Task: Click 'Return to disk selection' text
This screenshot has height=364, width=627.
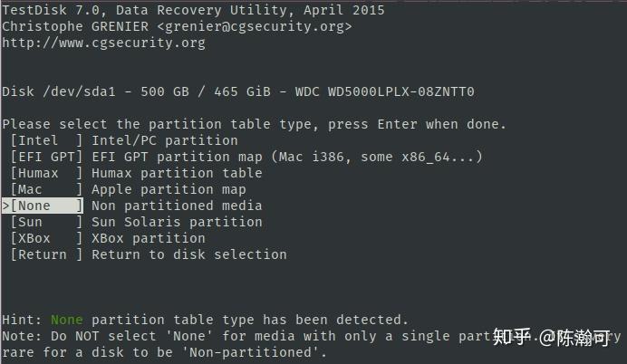Action: coord(189,255)
